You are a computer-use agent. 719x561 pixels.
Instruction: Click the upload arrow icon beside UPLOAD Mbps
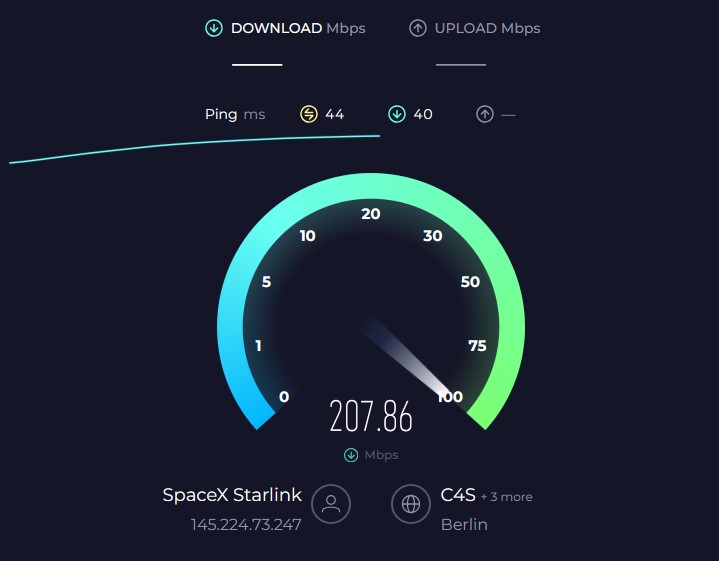coord(418,28)
